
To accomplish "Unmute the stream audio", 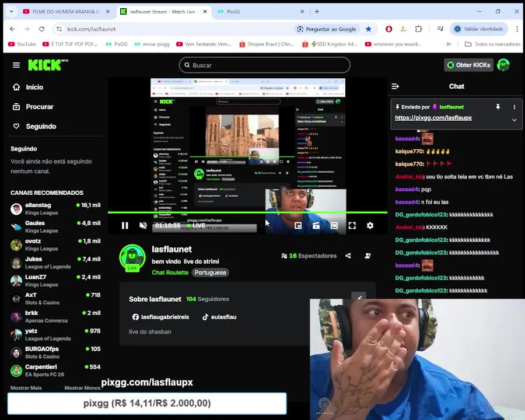I will (x=143, y=226).
